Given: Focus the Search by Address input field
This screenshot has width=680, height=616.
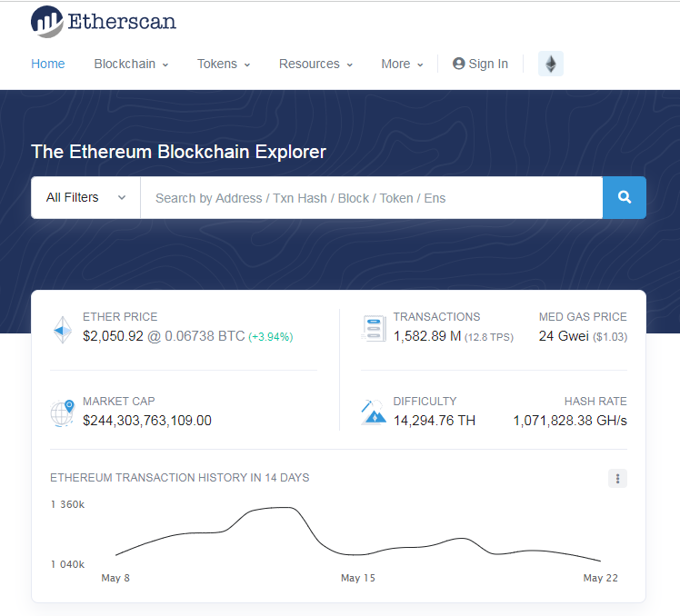Looking at the screenshot, I should (372, 198).
